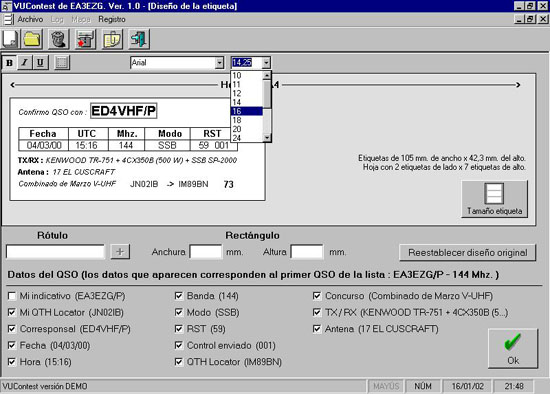The height and width of the screenshot is (394, 550).
Task: Uncheck QTH Locator (IM89BN) checkbox
Action: pyautogui.click(x=179, y=362)
